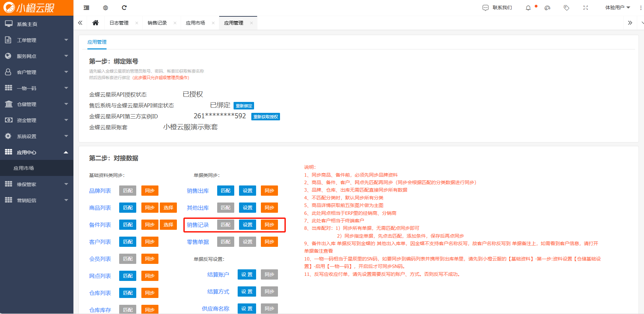This screenshot has width=644, height=314.
Task: Click 设置 for 销售记录
Action: (x=248, y=225)
